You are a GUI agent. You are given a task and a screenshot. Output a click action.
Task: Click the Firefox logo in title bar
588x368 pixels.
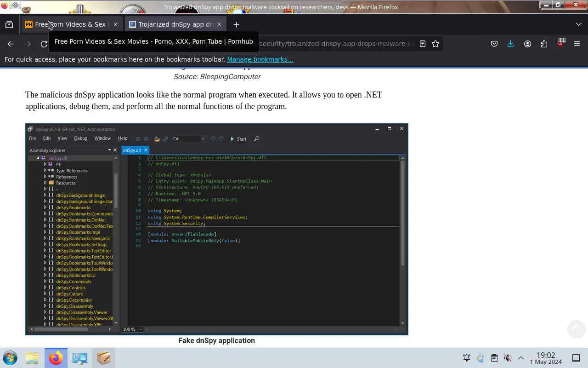click(x=5, y=6)
